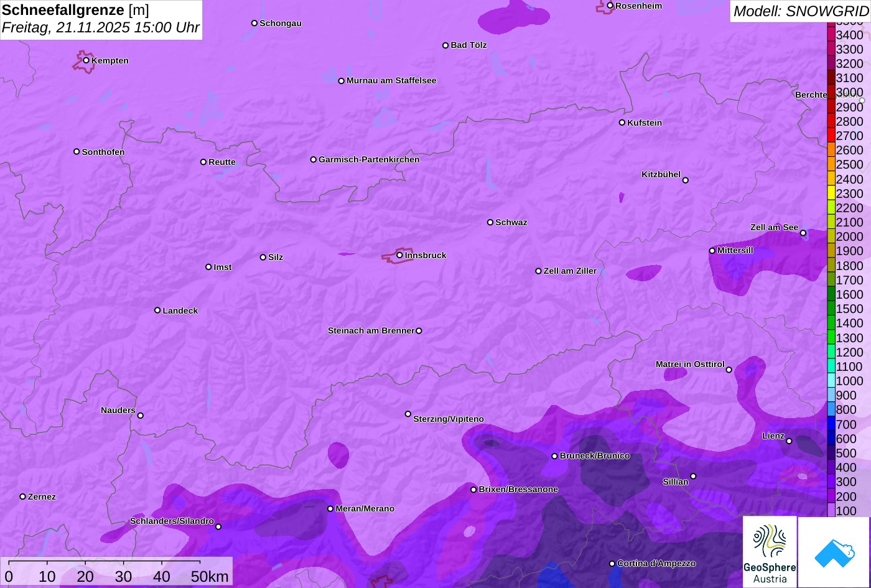Select the Sterzing/Vipiteno label

[449, 419]
